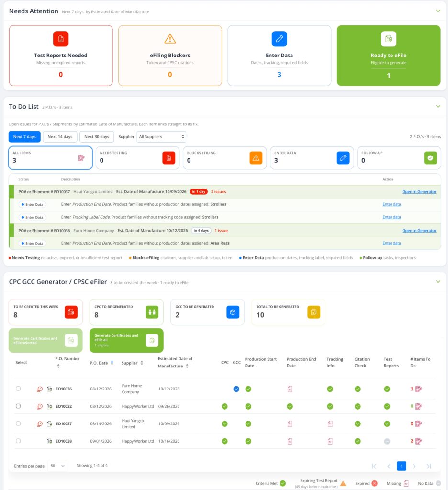Click the '1 issue' text for EO10036
The height and width of the screenshot is (490, 448).
[x=221, y=231]
